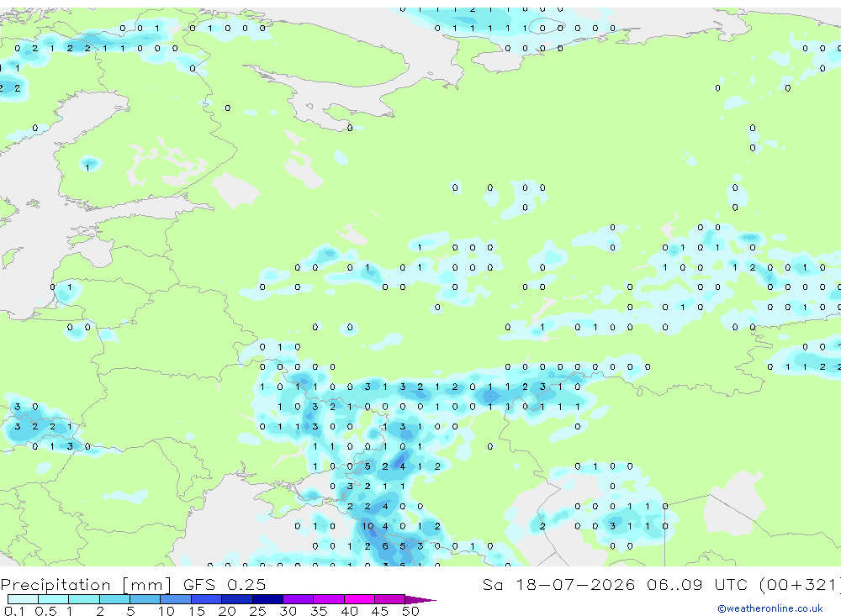Choose the 20–25 mm dark blue swatch
Viewport: 841px width, 616px height.
point(237,599)
